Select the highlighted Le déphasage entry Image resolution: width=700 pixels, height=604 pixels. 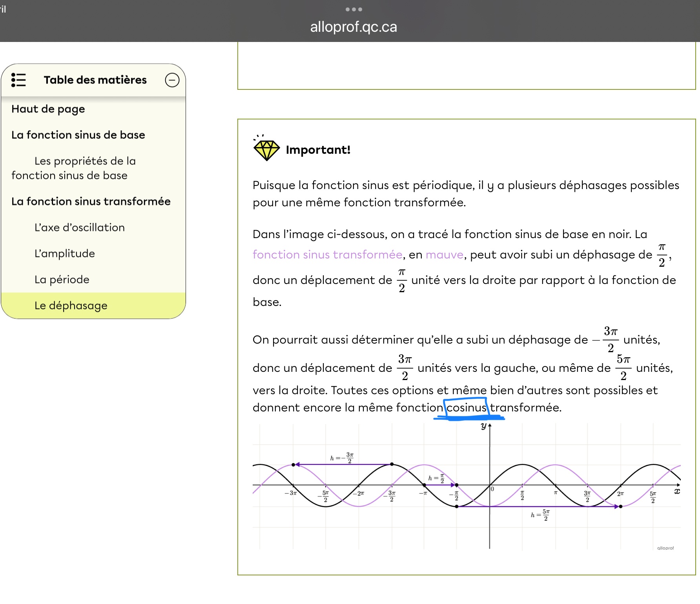71,306
